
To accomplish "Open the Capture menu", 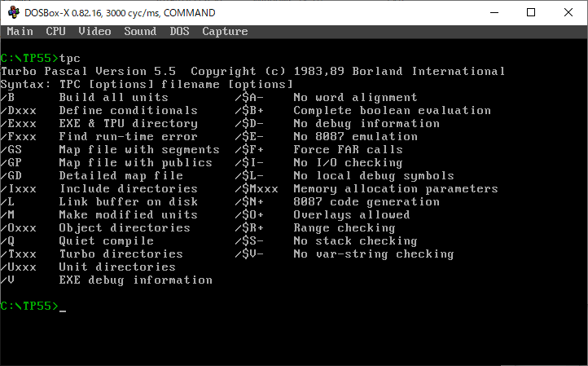I will pyautogui.click(x=225, y=32).
